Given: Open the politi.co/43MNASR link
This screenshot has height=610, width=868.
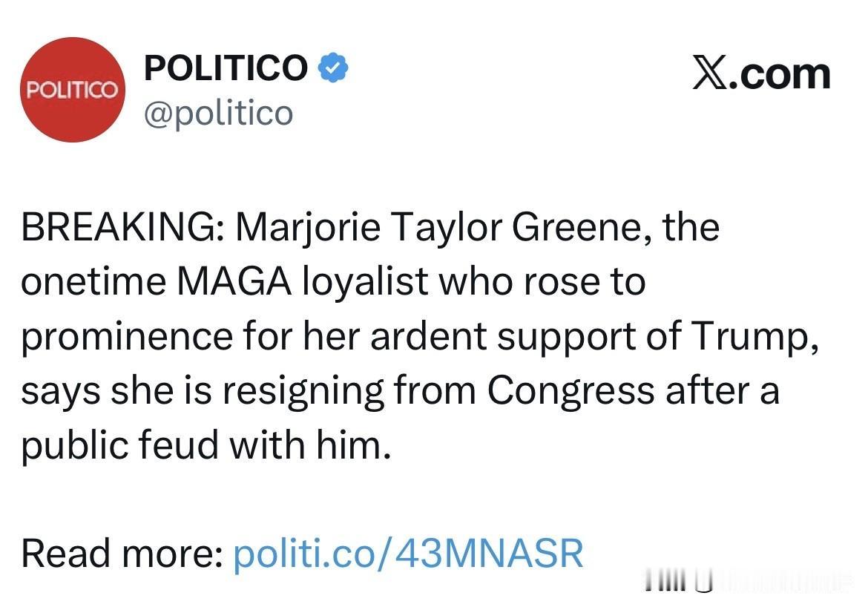Looking at the screenshot, I should click(408, 554).
